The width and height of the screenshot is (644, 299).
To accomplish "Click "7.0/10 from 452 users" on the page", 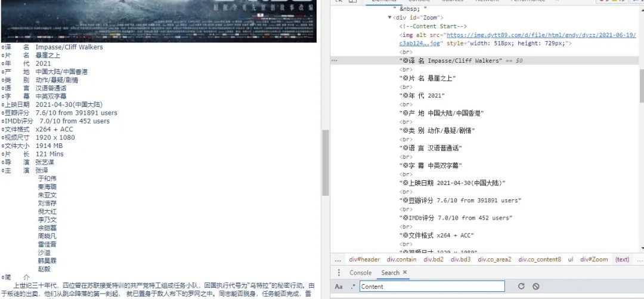I will pyautogui.click(x=75, y=121).
